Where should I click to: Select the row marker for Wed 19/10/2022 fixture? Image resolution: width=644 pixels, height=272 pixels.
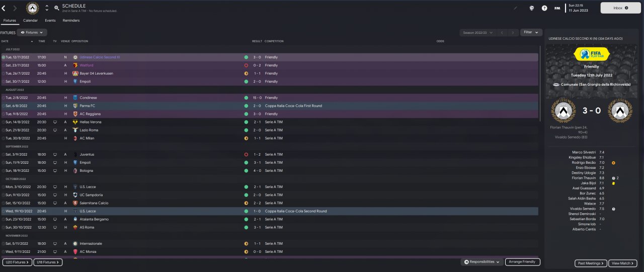click(4, 211)
